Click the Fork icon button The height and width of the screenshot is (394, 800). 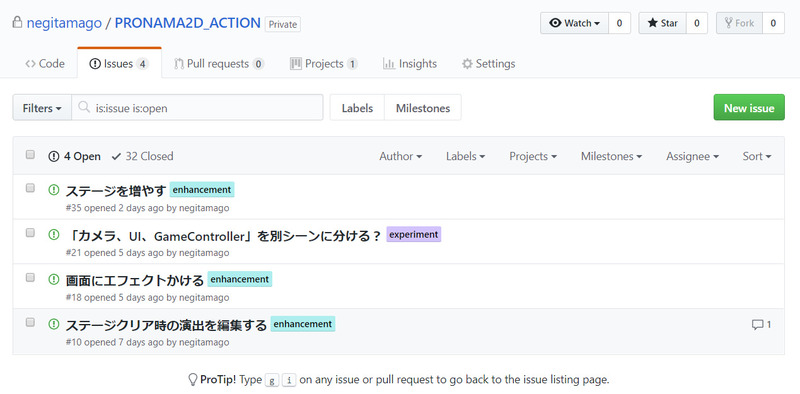click(739, 23)
